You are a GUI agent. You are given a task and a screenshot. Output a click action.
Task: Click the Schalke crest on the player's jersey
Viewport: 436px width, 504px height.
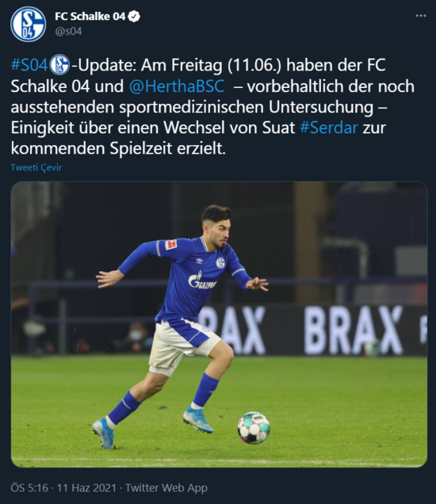[220, 263]
